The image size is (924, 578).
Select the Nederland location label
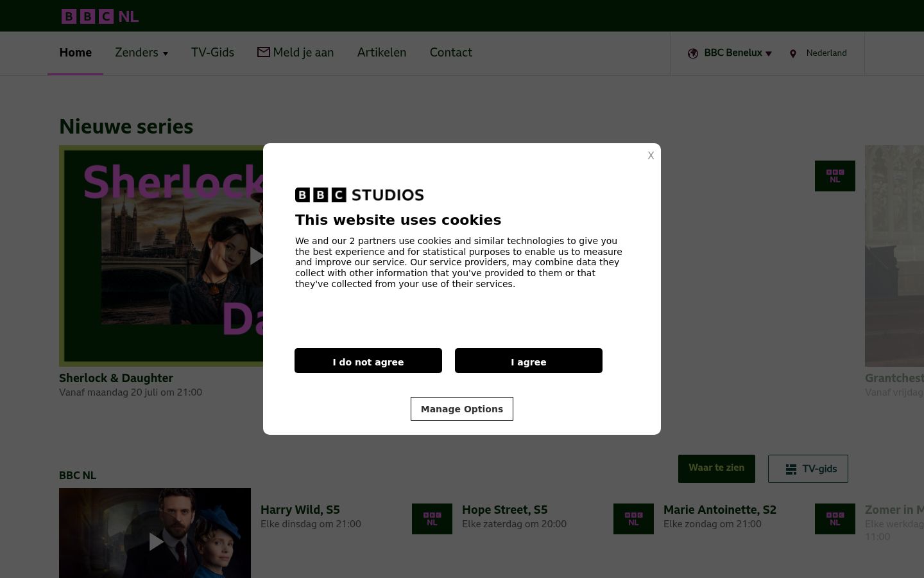pos(826,53)
